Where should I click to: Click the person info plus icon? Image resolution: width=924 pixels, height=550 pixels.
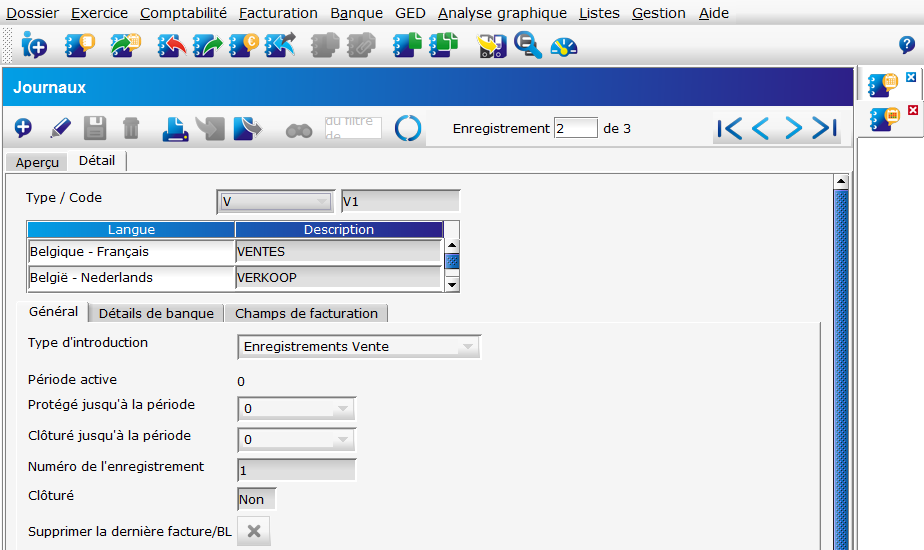(x=34, y=45)
